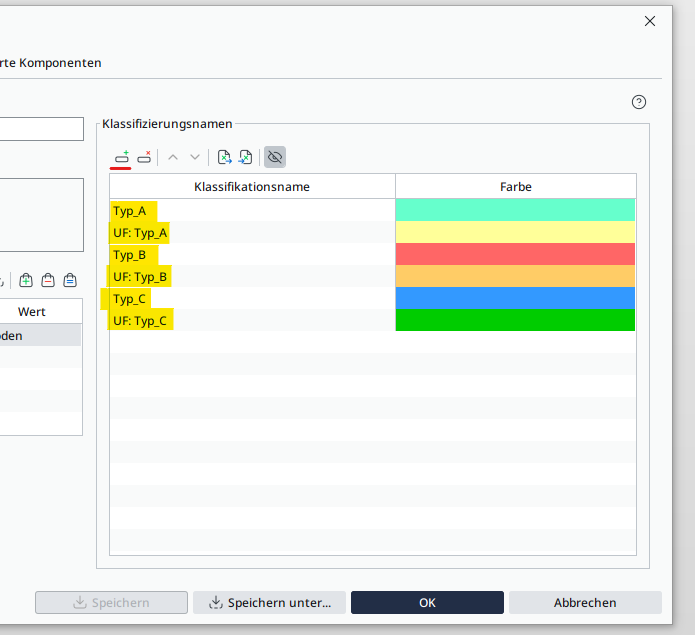The image size is (695, 635).
Task: Click the Abbrechen button
Action: (585, 602)
